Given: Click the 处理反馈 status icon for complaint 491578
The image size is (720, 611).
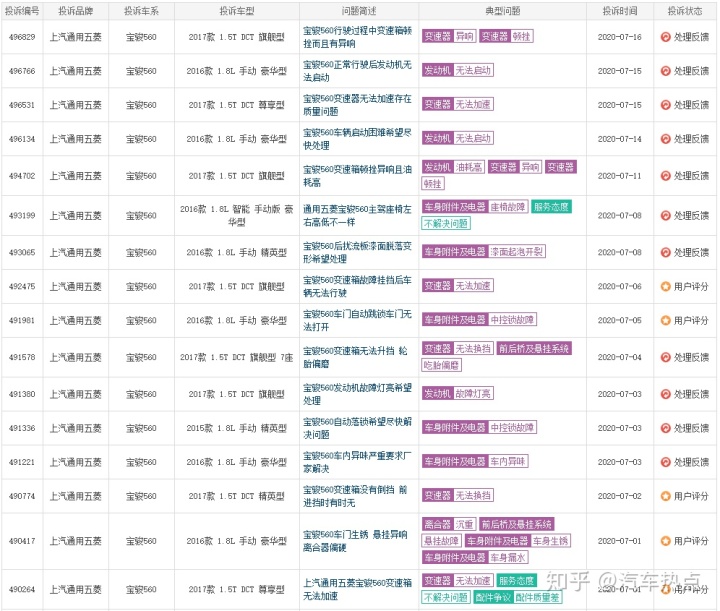Looking at the screenshot, I should coord(665,357).
